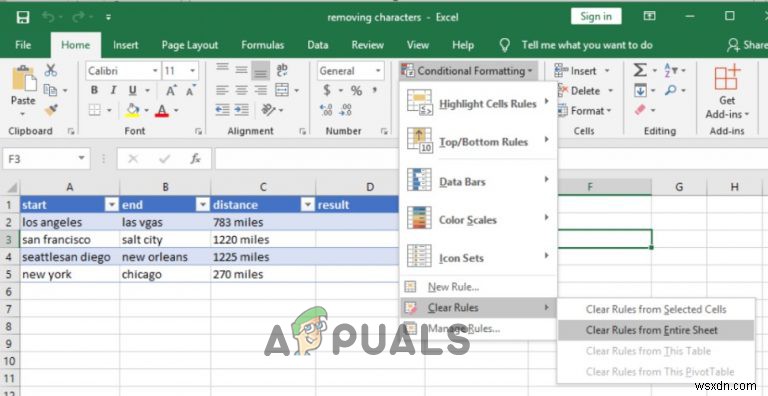768x396 pixels.
Task: Click the AutoSum sigma icon
Action: coord(640,70)
